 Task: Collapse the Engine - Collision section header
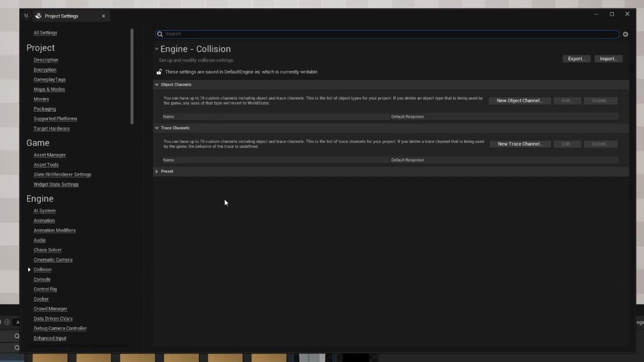(x=156, y=49)
